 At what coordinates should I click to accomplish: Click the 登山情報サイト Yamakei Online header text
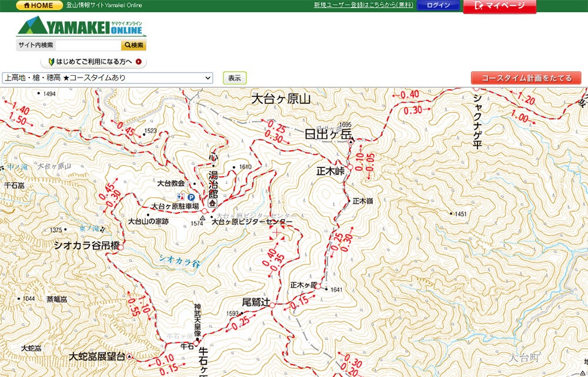[104, 5]
